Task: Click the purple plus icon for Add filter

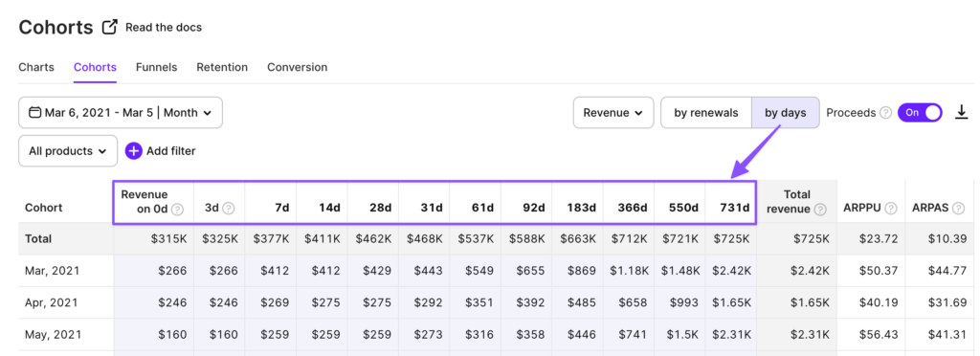Action: pyautogui.click(x=134, y=151)
